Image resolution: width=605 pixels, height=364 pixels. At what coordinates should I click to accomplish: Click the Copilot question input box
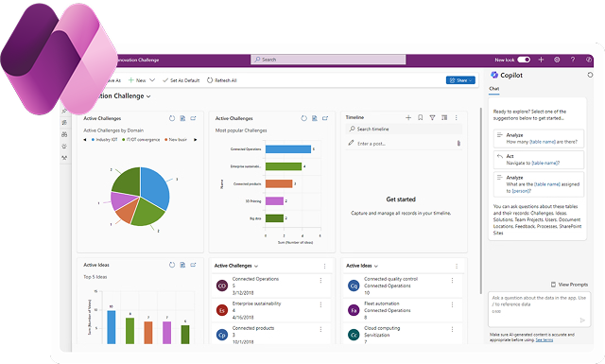[539, 309]
